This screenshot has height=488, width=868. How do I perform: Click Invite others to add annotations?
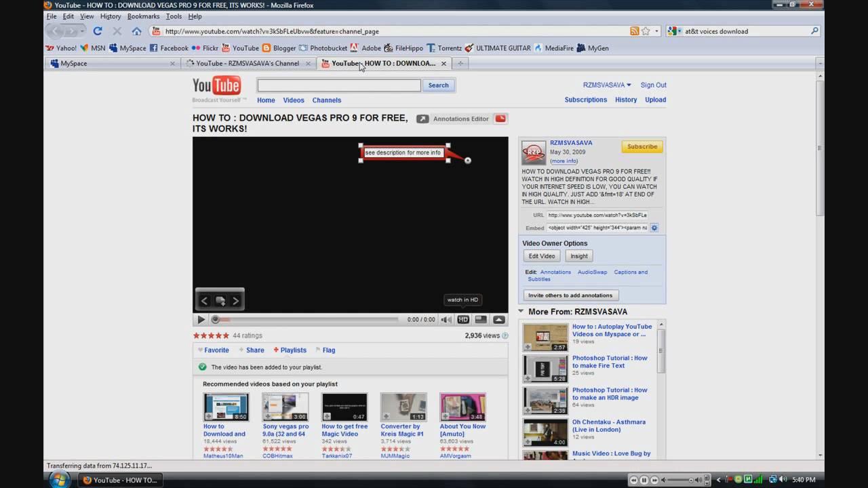(x=570, y=296)
